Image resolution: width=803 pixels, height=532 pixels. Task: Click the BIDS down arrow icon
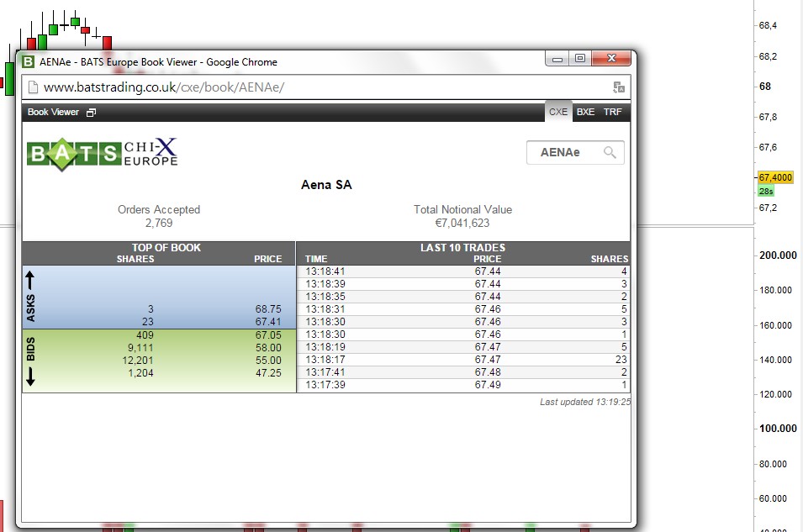click(30, 376)
